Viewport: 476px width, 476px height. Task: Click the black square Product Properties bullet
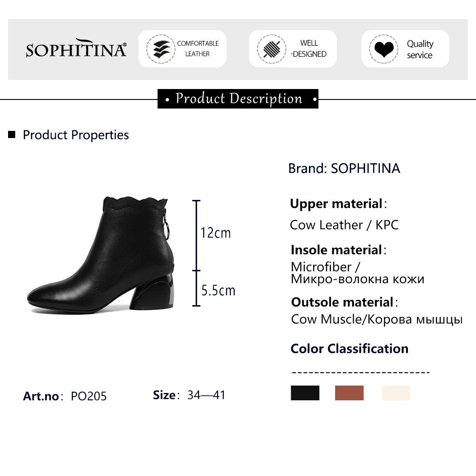tap(12, 135)
